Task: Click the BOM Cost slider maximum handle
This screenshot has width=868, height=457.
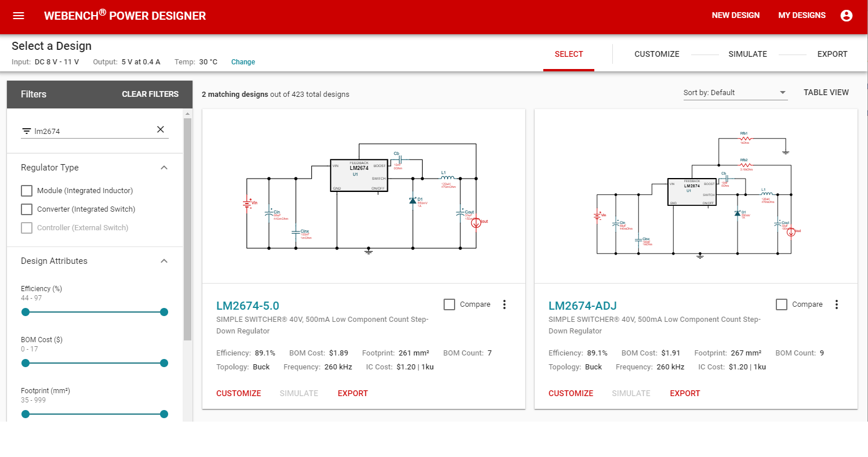Action: click(x=164, y=363)
